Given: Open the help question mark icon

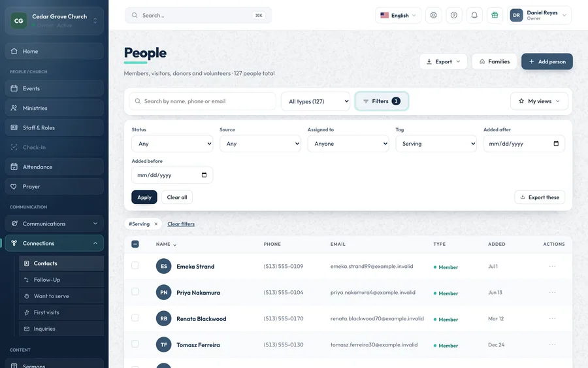Looking at the screenshot, I should [454, 16].
